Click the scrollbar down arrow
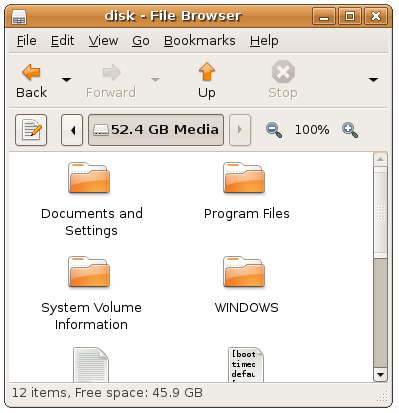 click(380, 375)
